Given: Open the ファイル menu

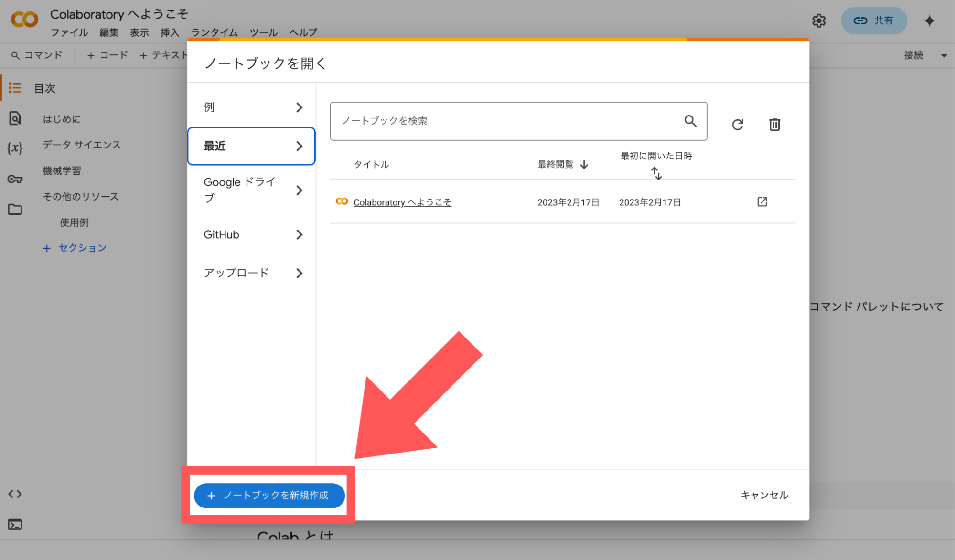Looking at the screenshot, I should pyautogui.click(x=69, y=32).
